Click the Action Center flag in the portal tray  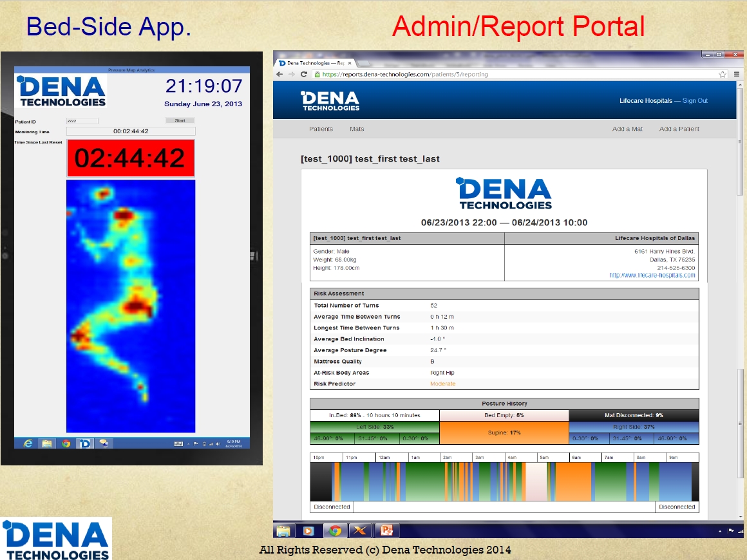(x=731, y=531)
